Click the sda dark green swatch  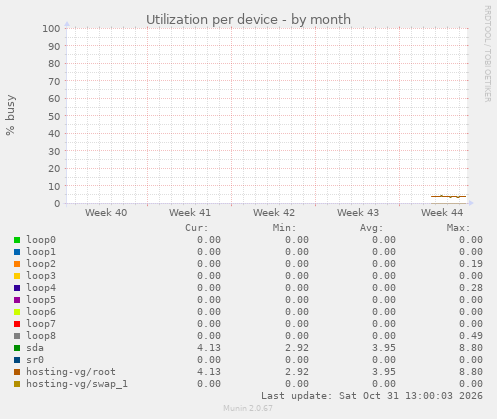click(x=17, y=348)
